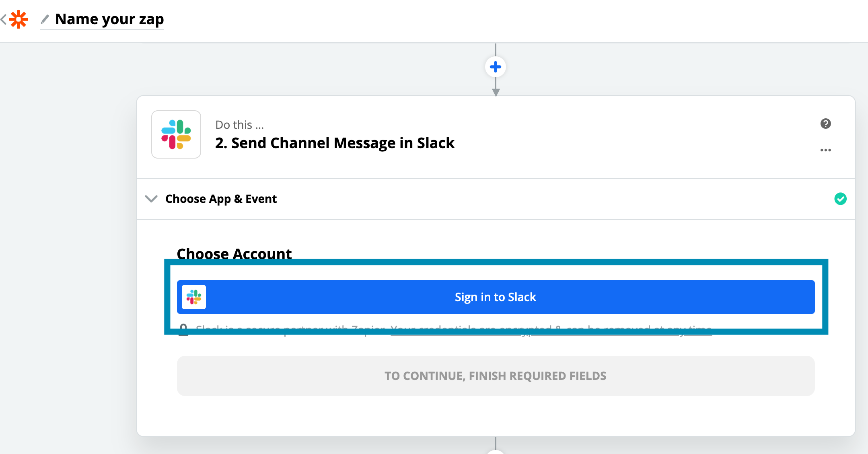Click the lock icon below sign-in button
Screen dimensions: 868x454
(x=183, y=330)
